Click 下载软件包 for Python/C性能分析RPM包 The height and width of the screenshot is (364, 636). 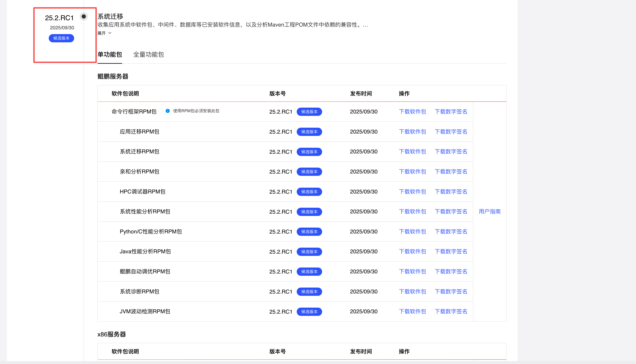tap(412, 232)
